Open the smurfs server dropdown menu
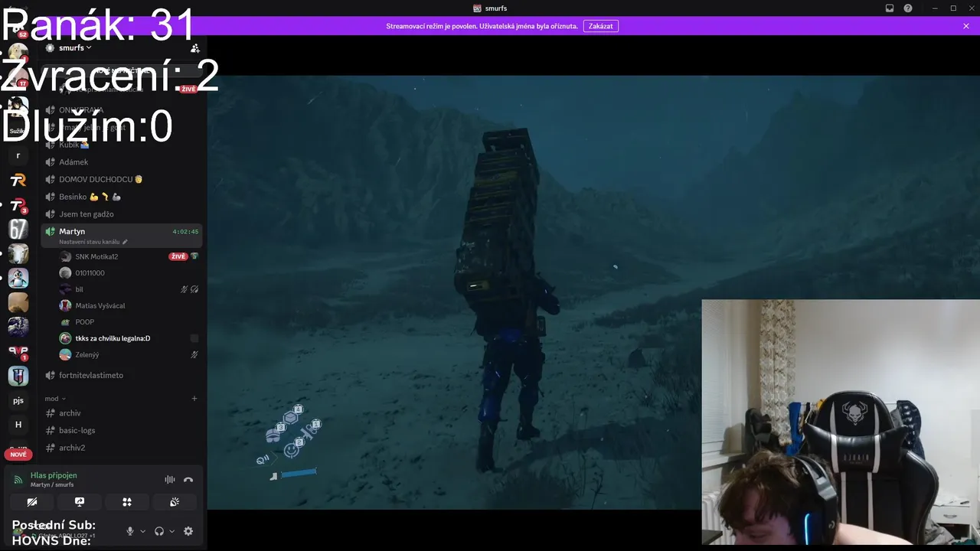 click(75, 47)
